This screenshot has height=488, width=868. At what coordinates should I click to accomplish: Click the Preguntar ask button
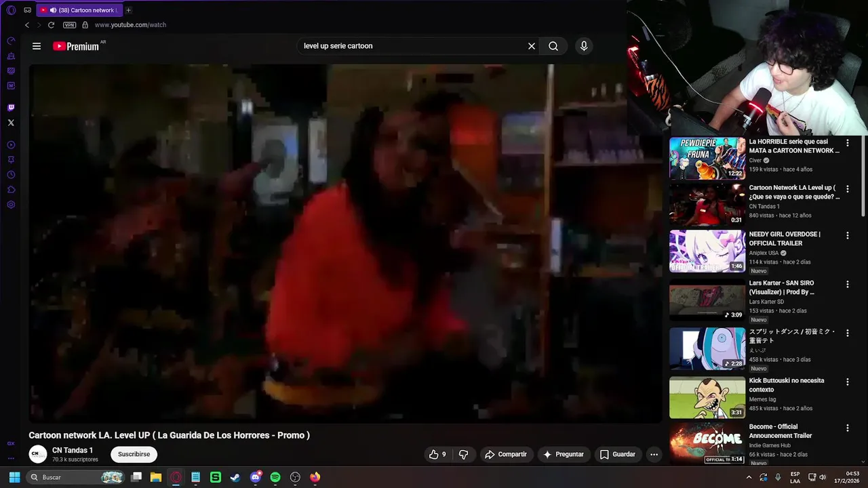[x=564, y=454]
